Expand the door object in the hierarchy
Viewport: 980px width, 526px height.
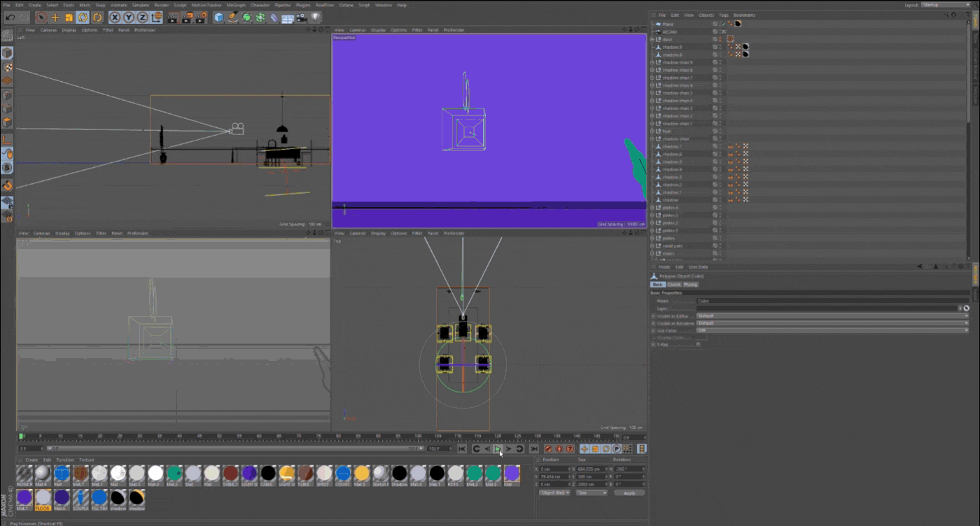[x=652, y=39]
